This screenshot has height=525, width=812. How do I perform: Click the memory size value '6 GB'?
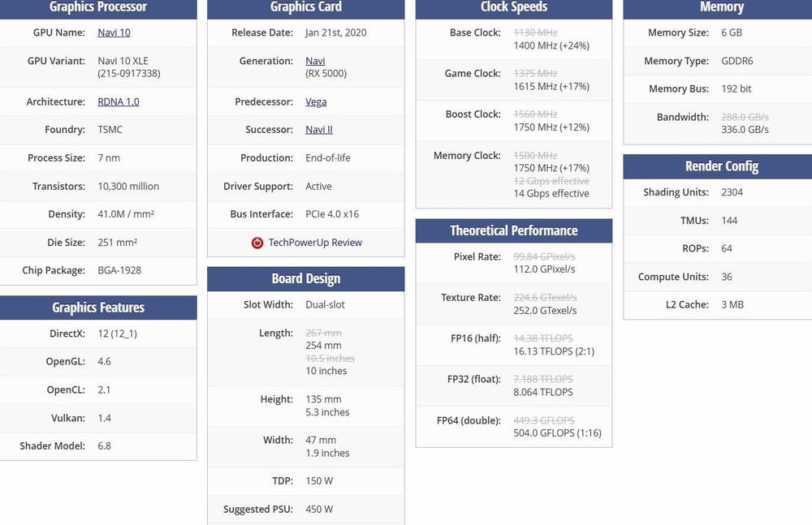pyautogui.click(x=732, y=32)
